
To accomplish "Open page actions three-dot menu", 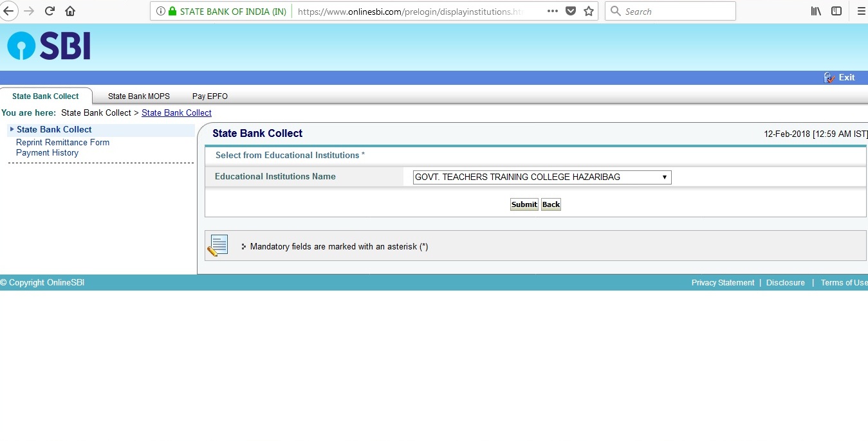I will tap(553, 11).
